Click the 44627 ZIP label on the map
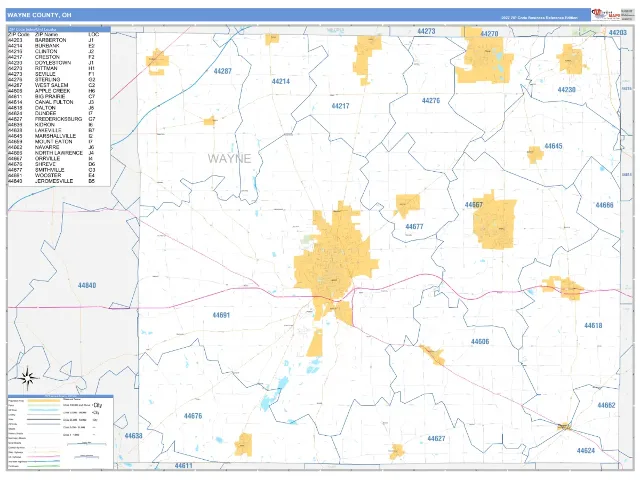This screenshot has width=640, height=480. pos(436,439)
